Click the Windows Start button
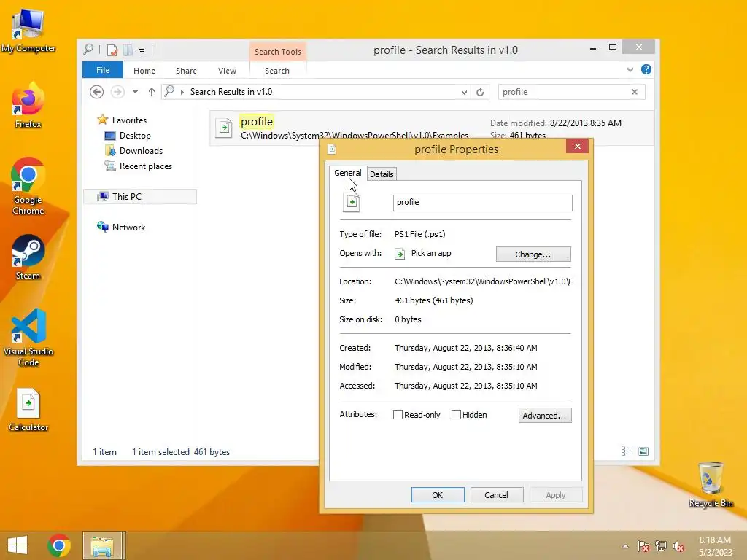The height and width of the screenshot is (560, 747). pos(18,545)
